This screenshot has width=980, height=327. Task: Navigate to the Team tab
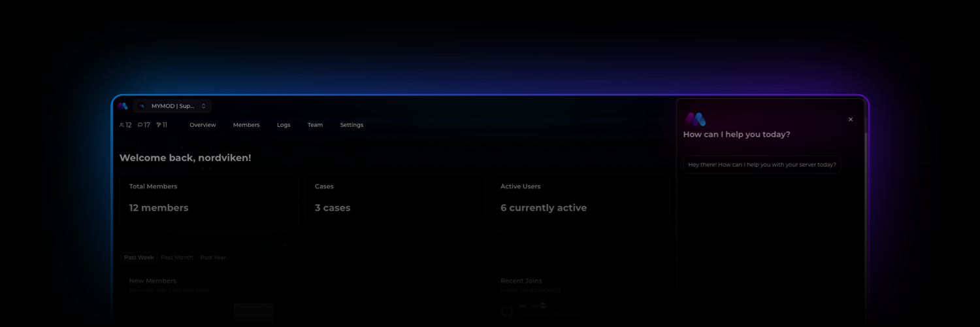pos(315,125)
